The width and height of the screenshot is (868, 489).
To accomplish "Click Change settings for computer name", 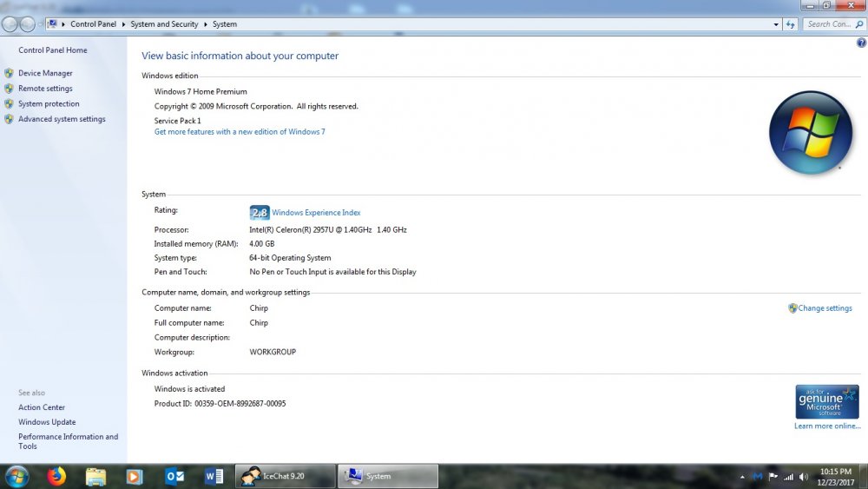I will (825, 308).
